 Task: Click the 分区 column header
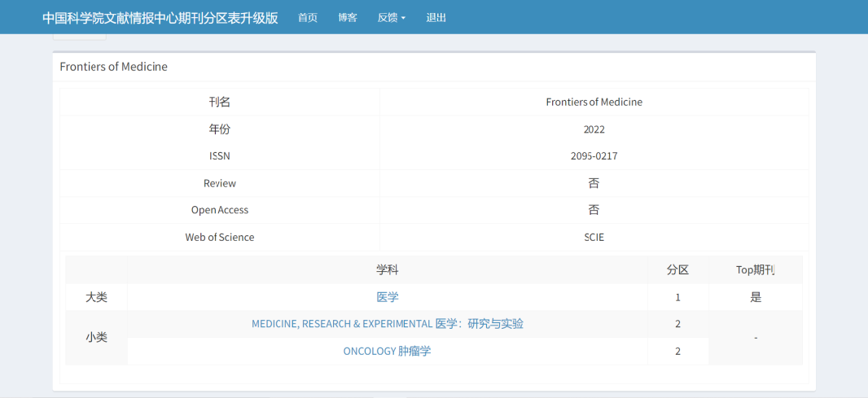point(678,270)
